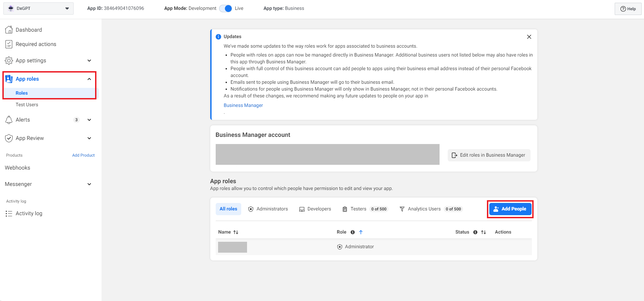Click the Role column info icon
This screenshot has height=301, width=644.
coord(353,232)
